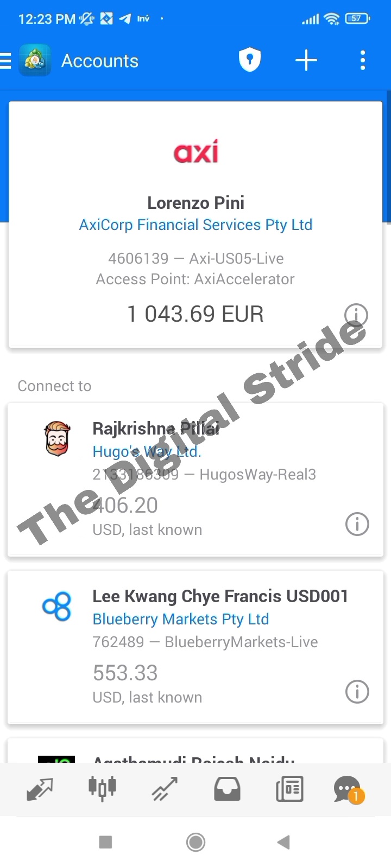Add a new account with plus icon
391x868 pixels.
click(306, 60)
